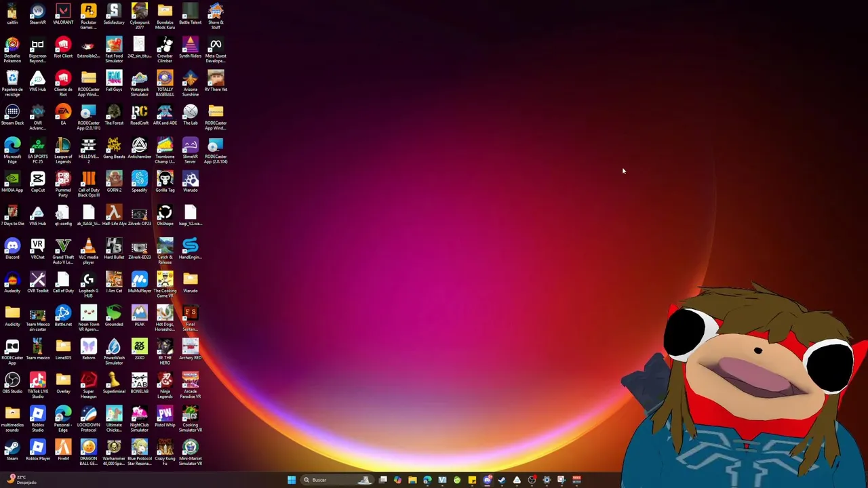This screenshot has width=868, height=488.
Task: Select the NVIDIA App icon
Action: point(12,182)
